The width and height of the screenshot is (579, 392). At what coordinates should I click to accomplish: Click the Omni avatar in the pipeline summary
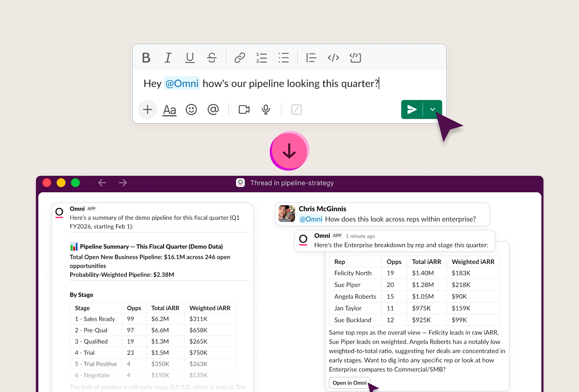[59, 212]
